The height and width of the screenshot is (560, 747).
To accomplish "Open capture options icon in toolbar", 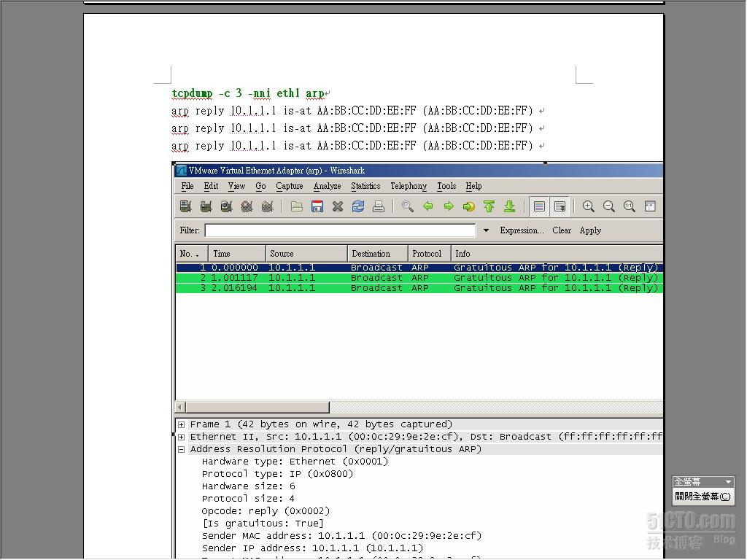I will coord(206,206).
